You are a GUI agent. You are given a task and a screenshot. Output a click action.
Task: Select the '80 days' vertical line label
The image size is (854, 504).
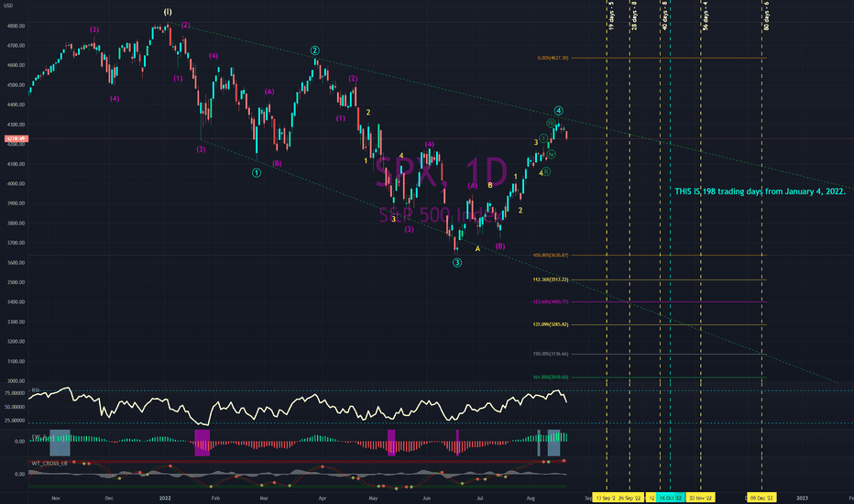click(x=766, y=16)
